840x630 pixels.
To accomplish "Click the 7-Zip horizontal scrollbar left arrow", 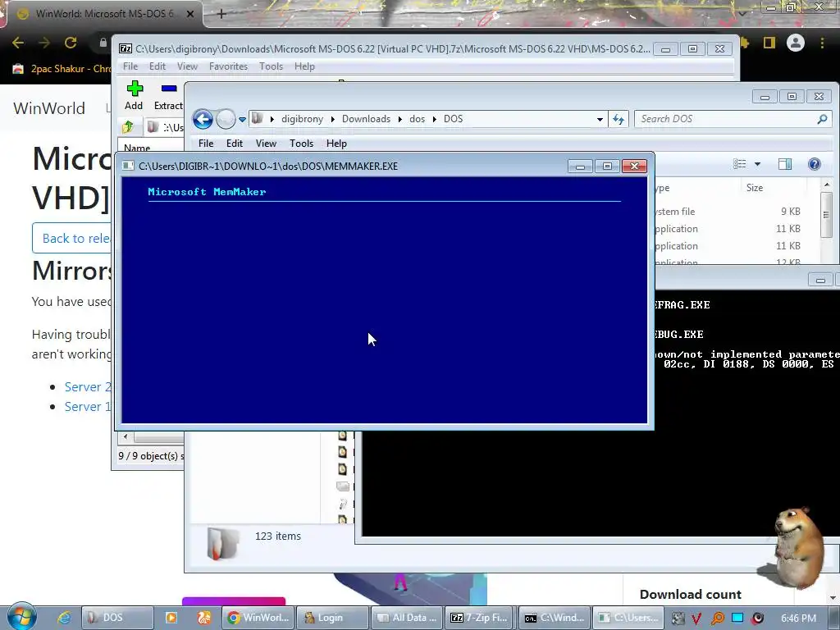I will (x=126, y=436).
